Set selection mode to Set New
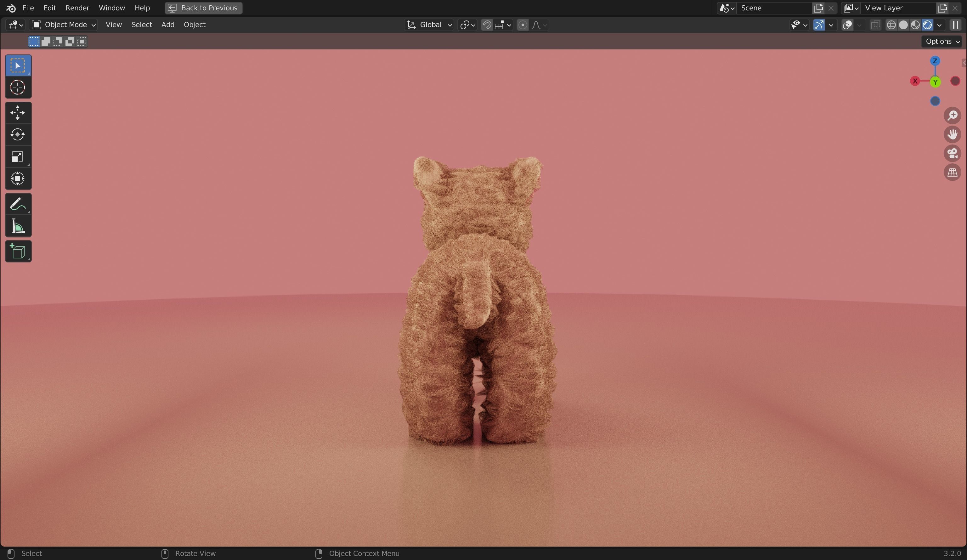Image resolution: width=967 pixels, height=560 pixels. pos(34,42)
